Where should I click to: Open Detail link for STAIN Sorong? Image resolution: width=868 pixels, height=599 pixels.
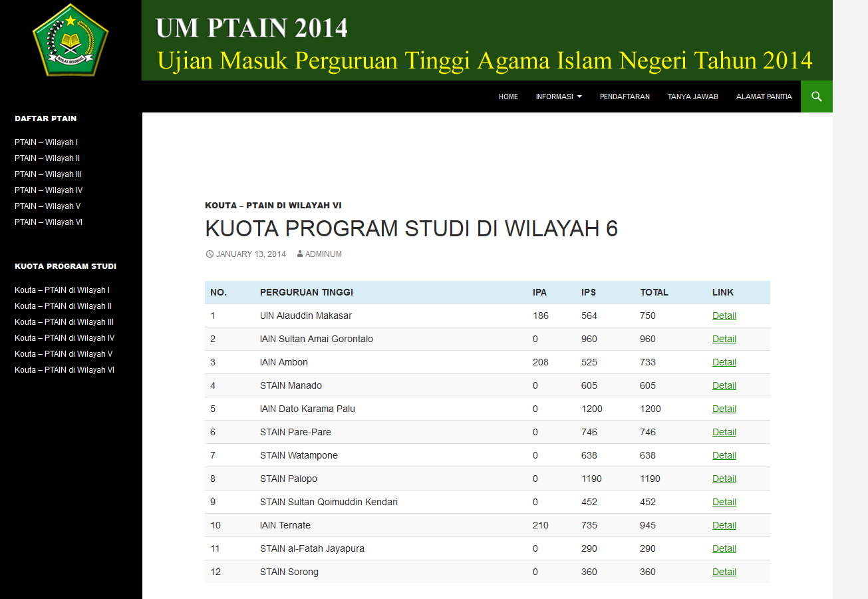pyautogui.click(x=724, y=572)
